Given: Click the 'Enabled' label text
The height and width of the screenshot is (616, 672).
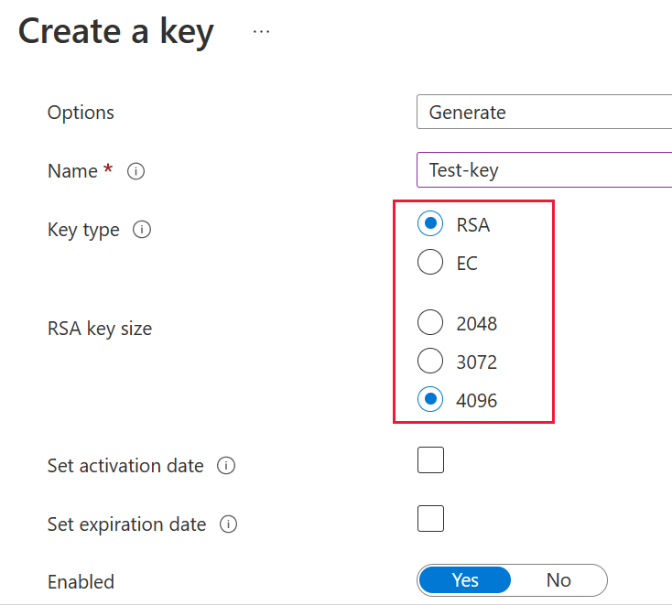Looking at the screenshot, I should [x=81, y=582].
